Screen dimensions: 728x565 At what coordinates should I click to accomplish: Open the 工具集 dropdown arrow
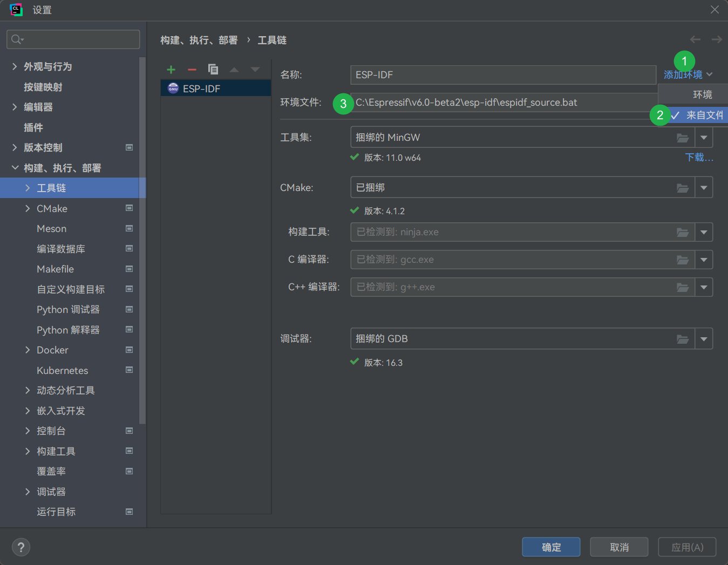click(704, 138)
